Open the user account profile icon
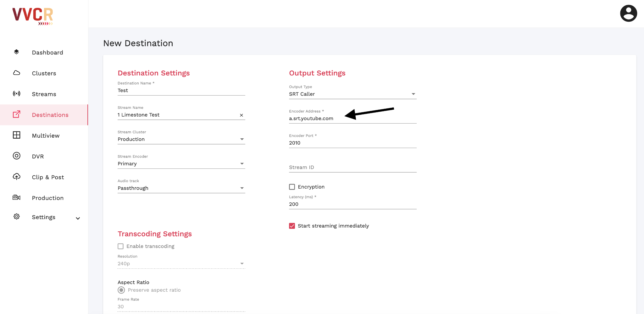The height and width of the screenshot is (314, 644). pos(628,13)
